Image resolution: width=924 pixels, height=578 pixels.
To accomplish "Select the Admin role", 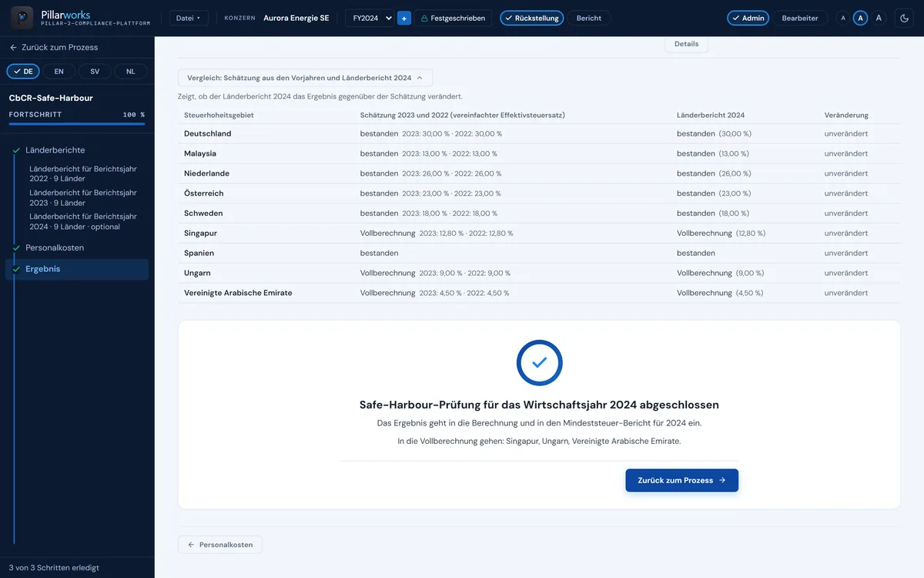I will 748,18.
